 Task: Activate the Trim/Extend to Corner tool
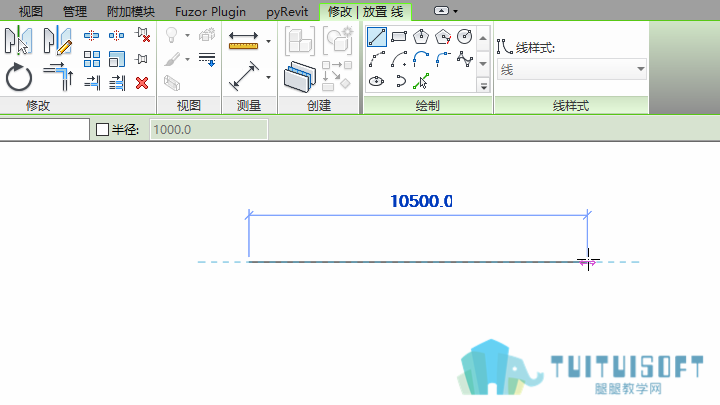(58, 76)
